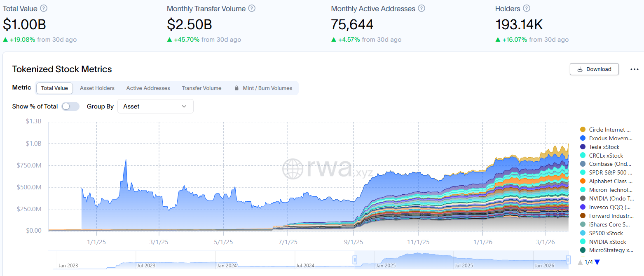
Task: Open the Monthly Transfer Volume tooltip icon
Action: (252, 8)
